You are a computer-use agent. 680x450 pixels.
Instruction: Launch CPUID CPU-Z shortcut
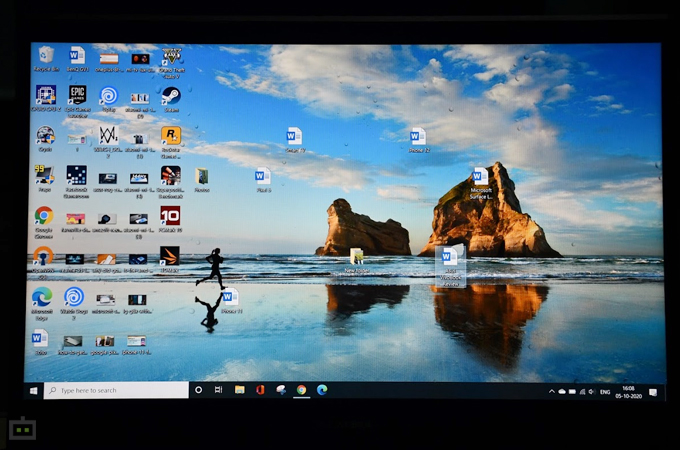click(46, 98)
